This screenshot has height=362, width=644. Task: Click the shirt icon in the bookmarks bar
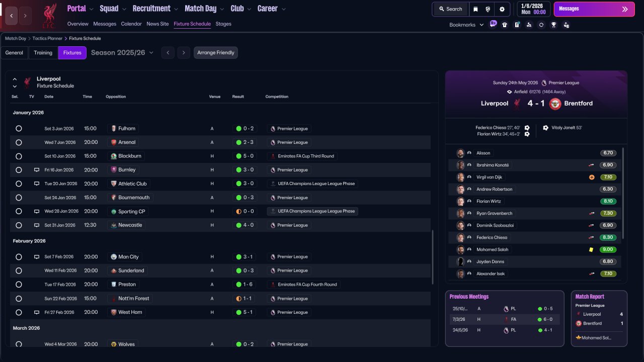point(505,25)
